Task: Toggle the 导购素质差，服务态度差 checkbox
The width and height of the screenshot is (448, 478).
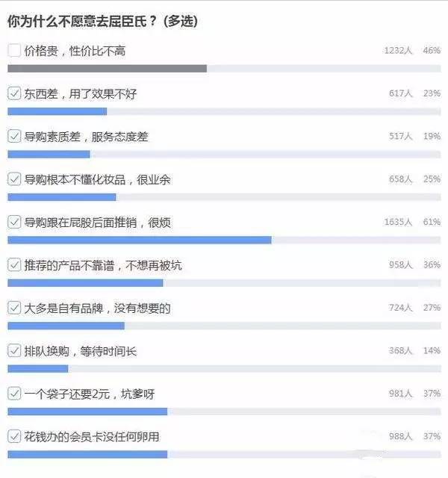Action: [14, 137]
